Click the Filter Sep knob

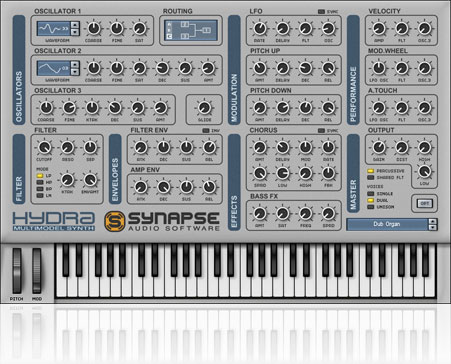tap(90, 147)
